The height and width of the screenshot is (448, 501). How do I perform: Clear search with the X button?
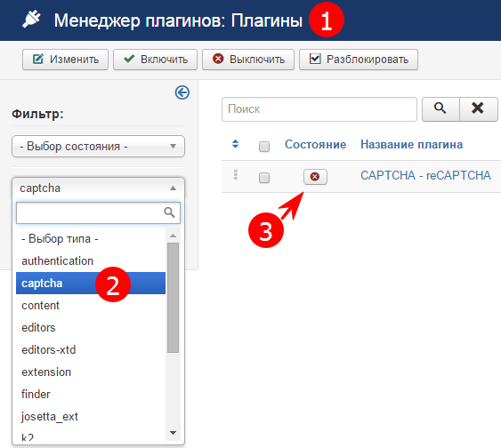(x=478, y=108)
